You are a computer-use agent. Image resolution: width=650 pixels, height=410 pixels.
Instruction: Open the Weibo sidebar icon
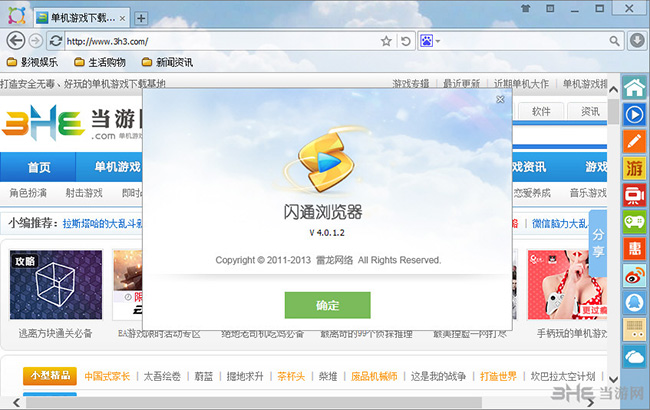635,276
